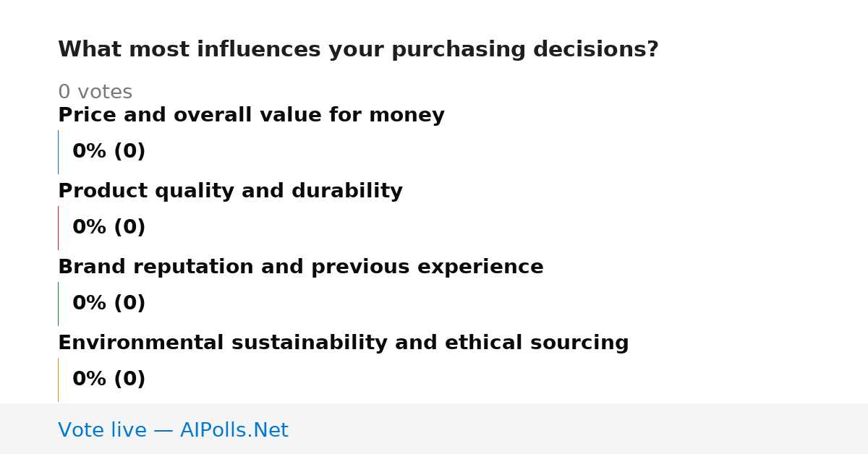The image size is (868, 454).
Task: Click the poll question heading
Action: point(358,50)
